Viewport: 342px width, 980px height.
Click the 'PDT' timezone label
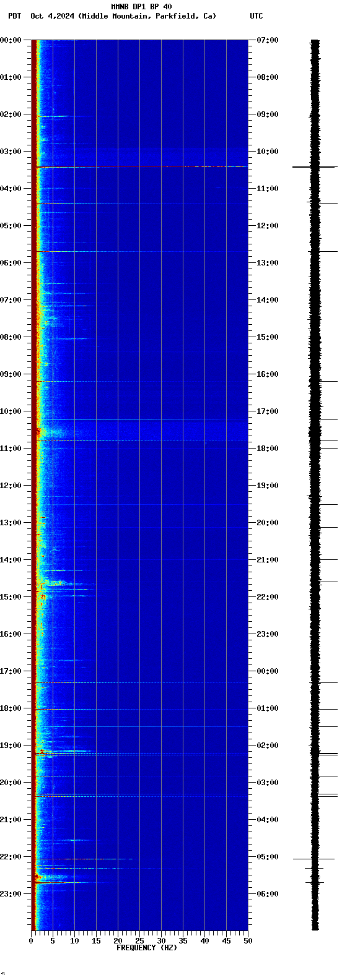coord(14,16)
